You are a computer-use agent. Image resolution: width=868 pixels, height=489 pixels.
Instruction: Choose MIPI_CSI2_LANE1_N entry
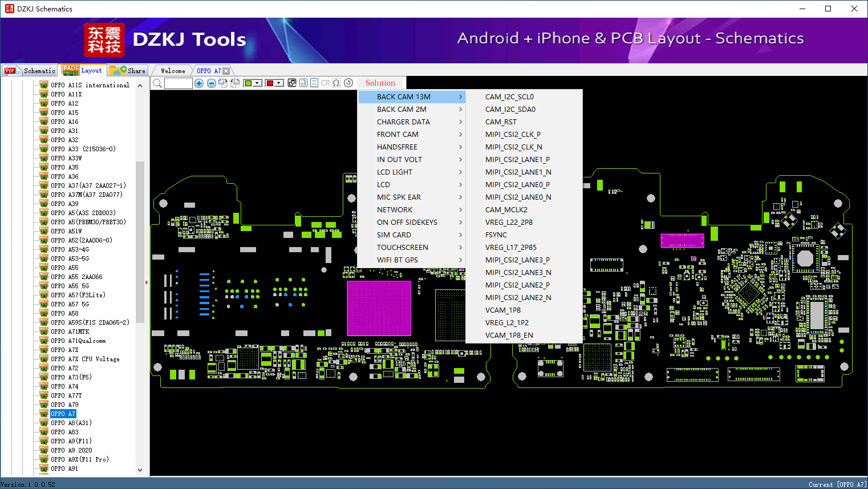tap(524, 172)
